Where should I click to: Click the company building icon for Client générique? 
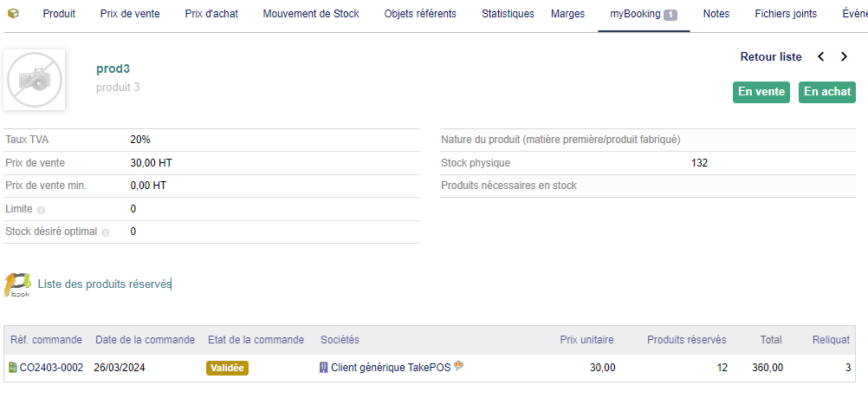tap(324, 368)
